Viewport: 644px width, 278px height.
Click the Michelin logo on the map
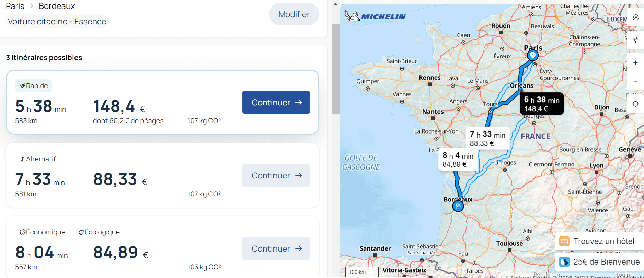click(x=375, y=16)
